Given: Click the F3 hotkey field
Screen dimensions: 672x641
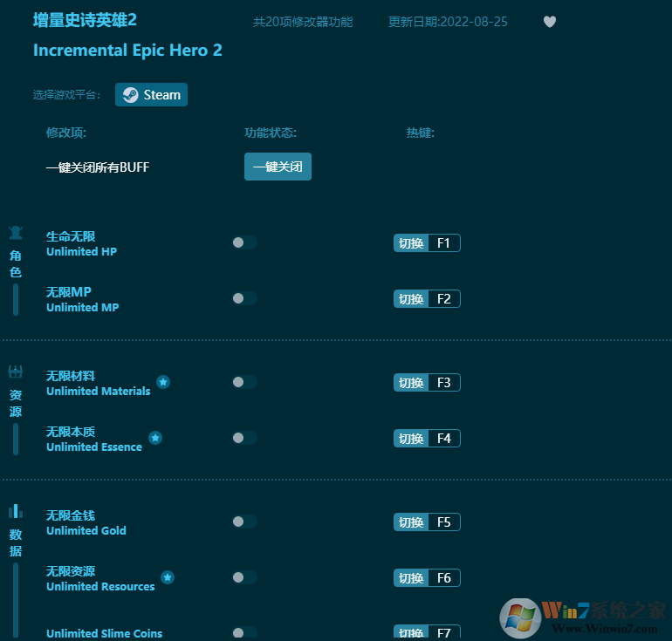Looking at the screenshot, I should tap(444, 383).
